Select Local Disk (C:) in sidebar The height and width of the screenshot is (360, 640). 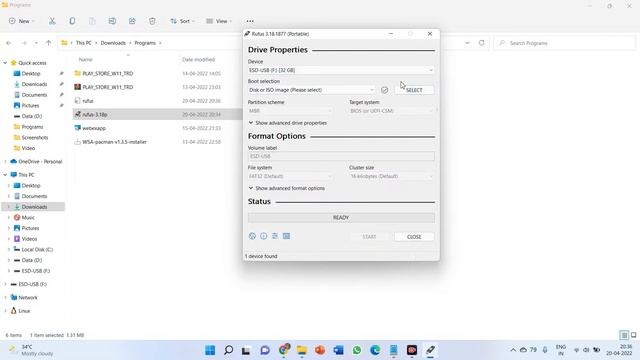pos(37,249)
